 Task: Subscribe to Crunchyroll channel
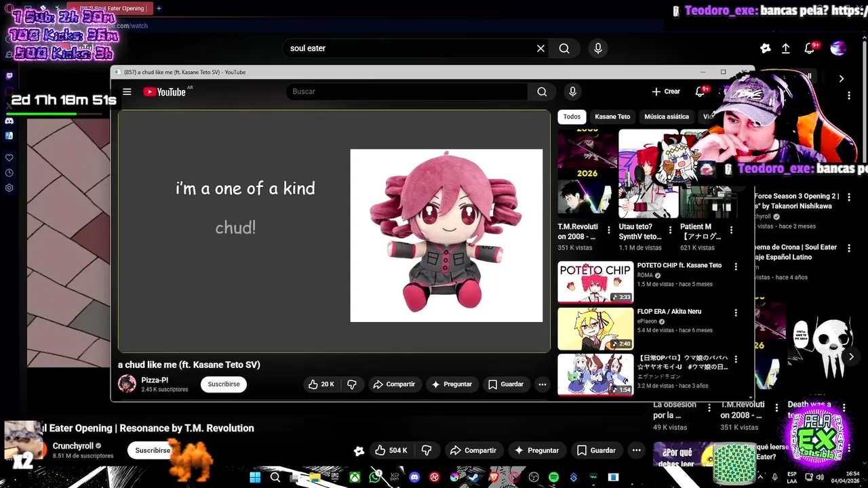point(153,450)
